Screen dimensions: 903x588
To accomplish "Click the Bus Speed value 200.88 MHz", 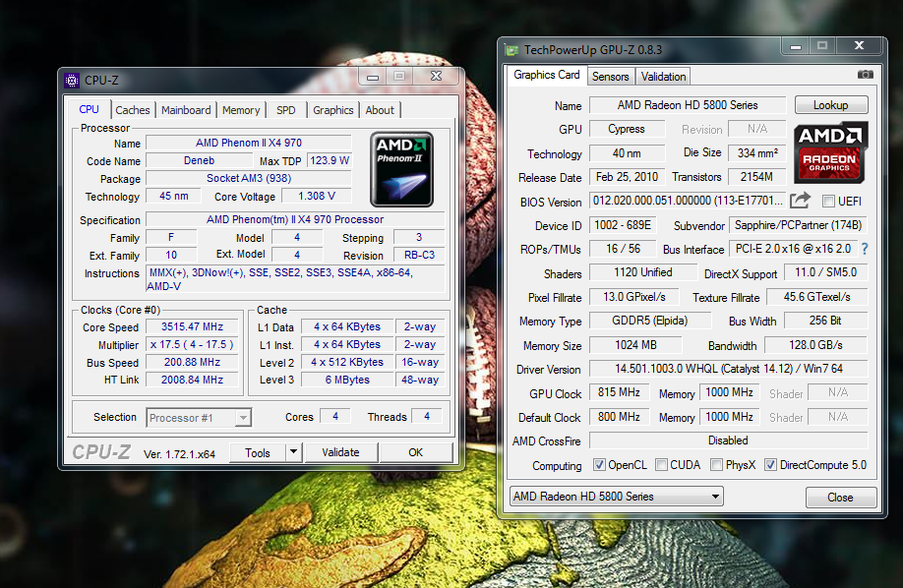I will [x=192, y=362].
